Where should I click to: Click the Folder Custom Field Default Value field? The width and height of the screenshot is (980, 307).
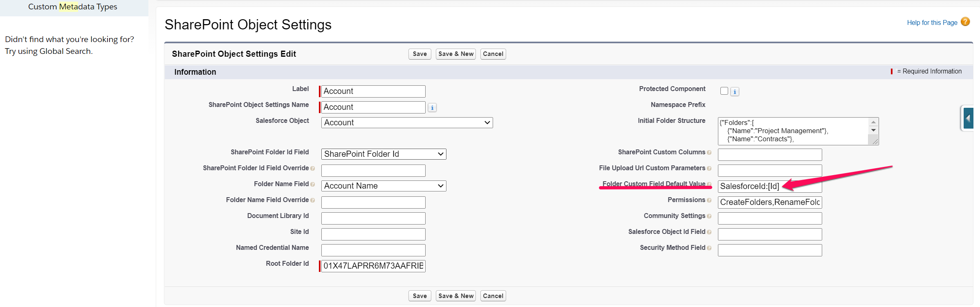[x=769, y=187]
